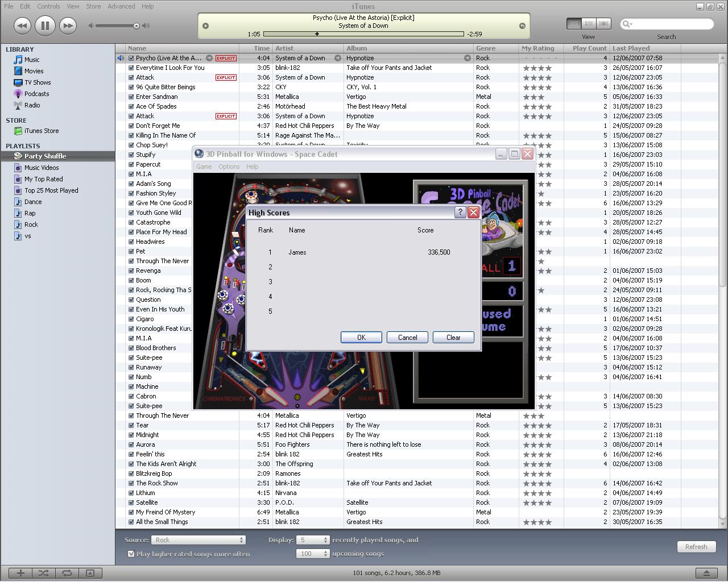Click arrow next to Psycho song name
The width and height of the screenshot is (728, 582).
(209, 58)
